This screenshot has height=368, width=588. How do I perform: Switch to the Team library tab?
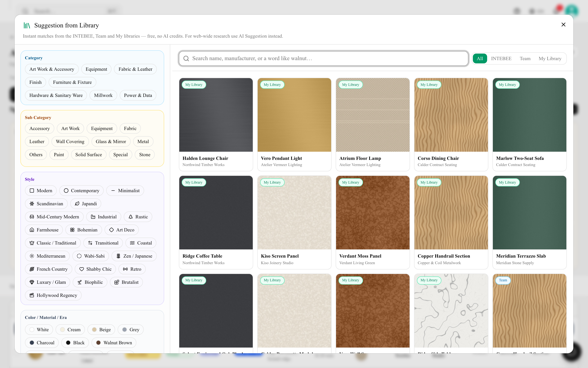[525, 58]
